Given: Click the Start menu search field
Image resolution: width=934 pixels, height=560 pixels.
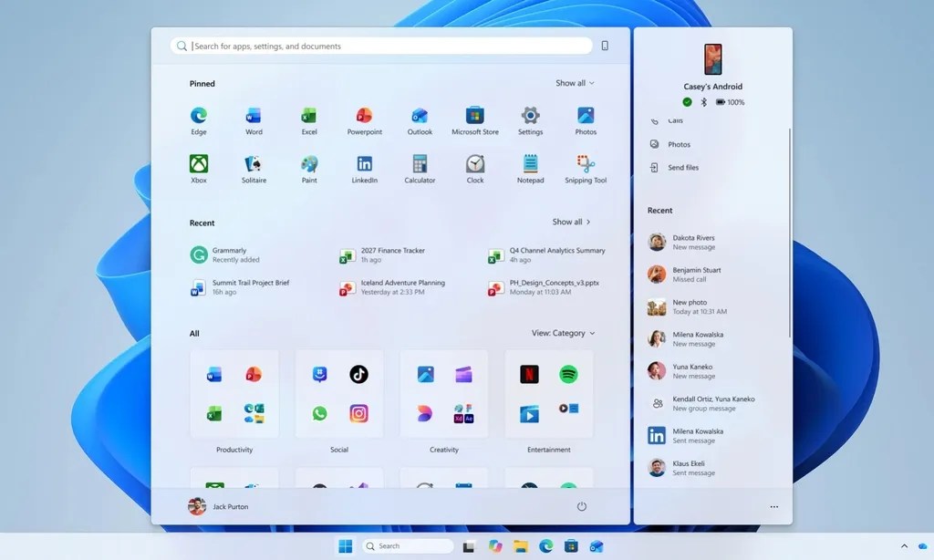Looking at the screenshot, I should click(x=381, y=46).
